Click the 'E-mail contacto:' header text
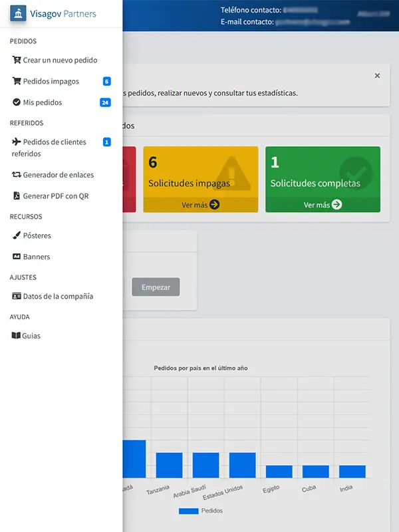This screenshot has height=532, width=399. pos(247,22)
